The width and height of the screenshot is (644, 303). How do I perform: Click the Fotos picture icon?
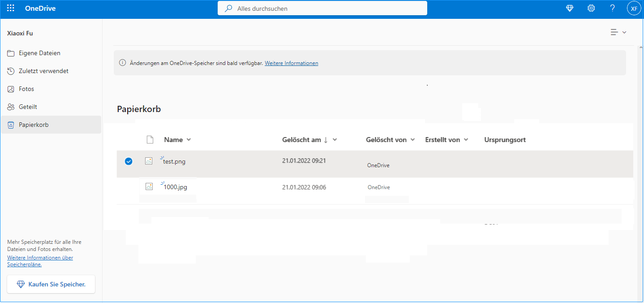[x=11, y=89]
